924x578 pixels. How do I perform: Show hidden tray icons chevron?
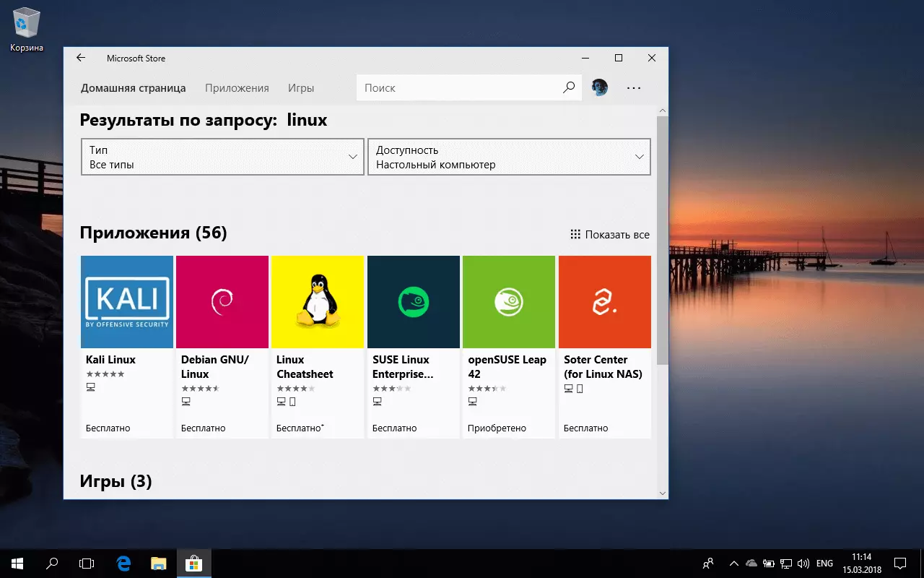pyautogui.click(x=733, y=563)
